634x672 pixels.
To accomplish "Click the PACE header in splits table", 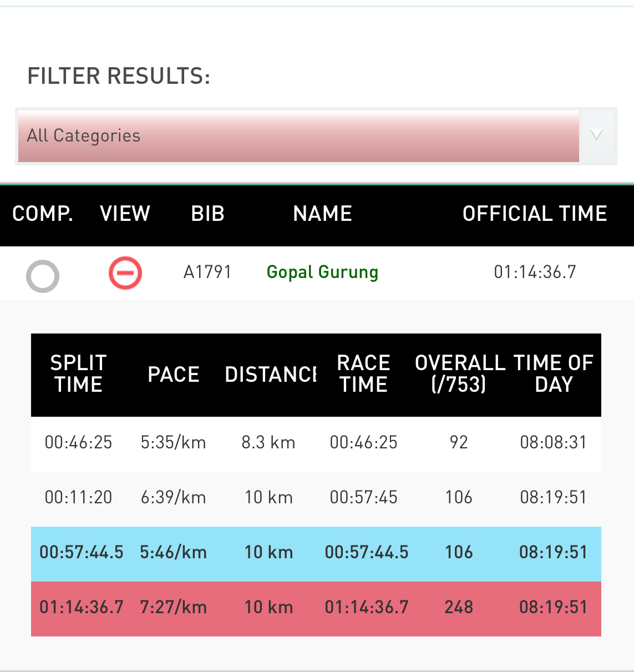I will 174,375.
